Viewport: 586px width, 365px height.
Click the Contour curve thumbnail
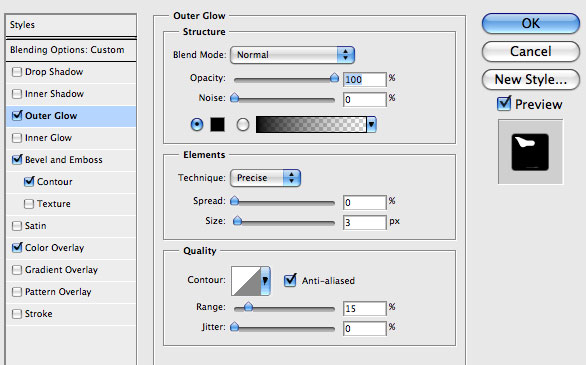point(246,281)
